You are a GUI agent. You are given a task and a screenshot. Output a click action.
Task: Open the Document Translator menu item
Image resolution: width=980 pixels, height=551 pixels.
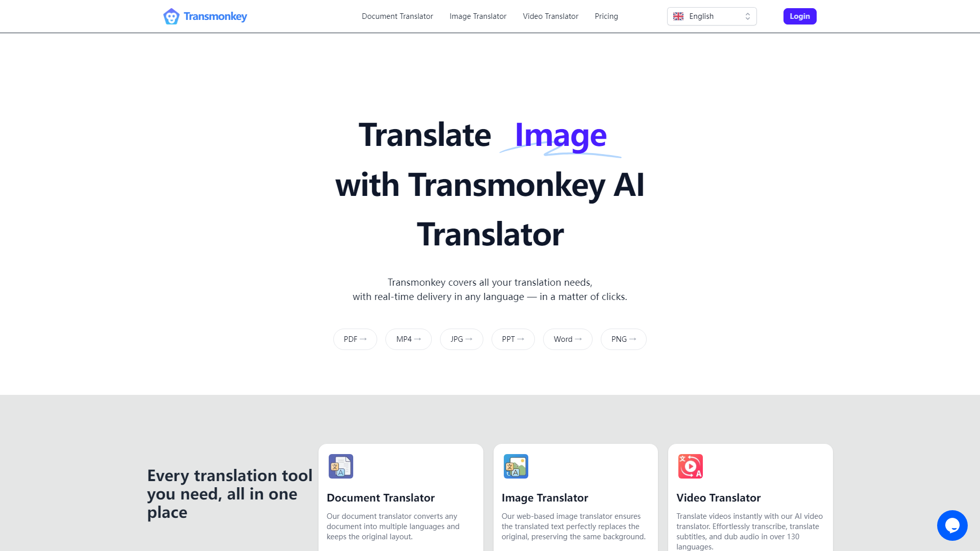tap(397, 16)
